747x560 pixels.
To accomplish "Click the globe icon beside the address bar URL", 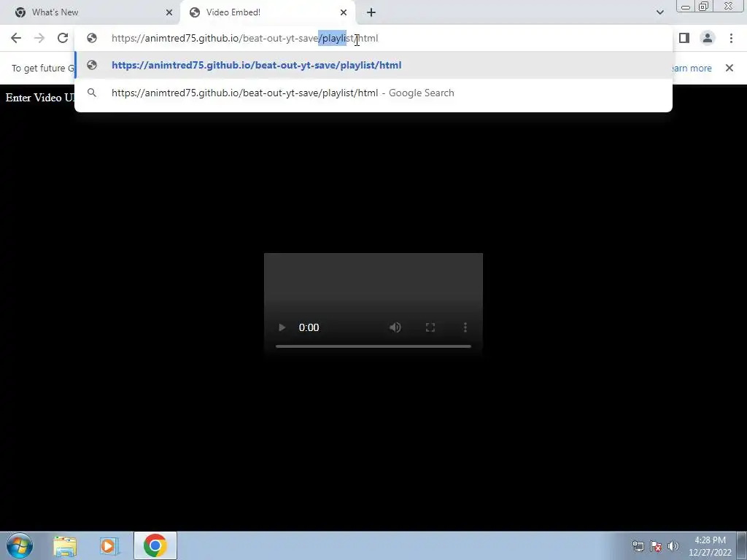I will pos(92,38).
